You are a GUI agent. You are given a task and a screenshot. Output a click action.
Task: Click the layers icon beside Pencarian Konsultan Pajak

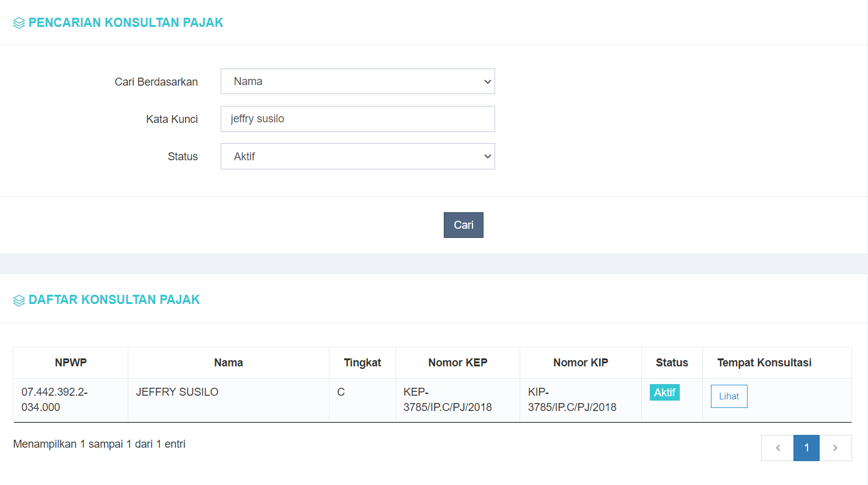click(x=19, y=24)
